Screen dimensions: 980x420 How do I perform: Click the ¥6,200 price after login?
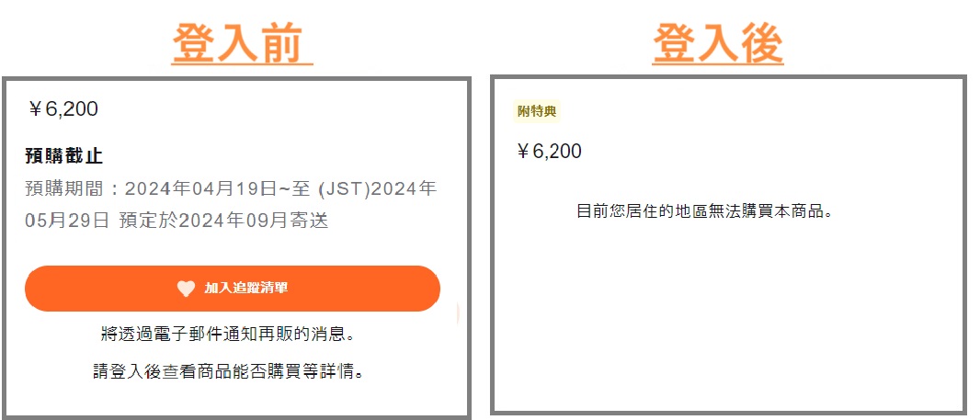(549, 152)
